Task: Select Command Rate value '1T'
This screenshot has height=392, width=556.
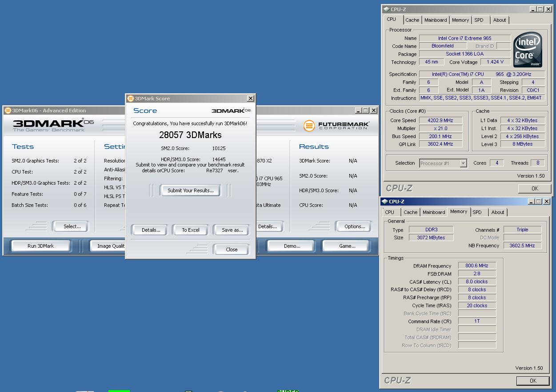Action: 477,321
